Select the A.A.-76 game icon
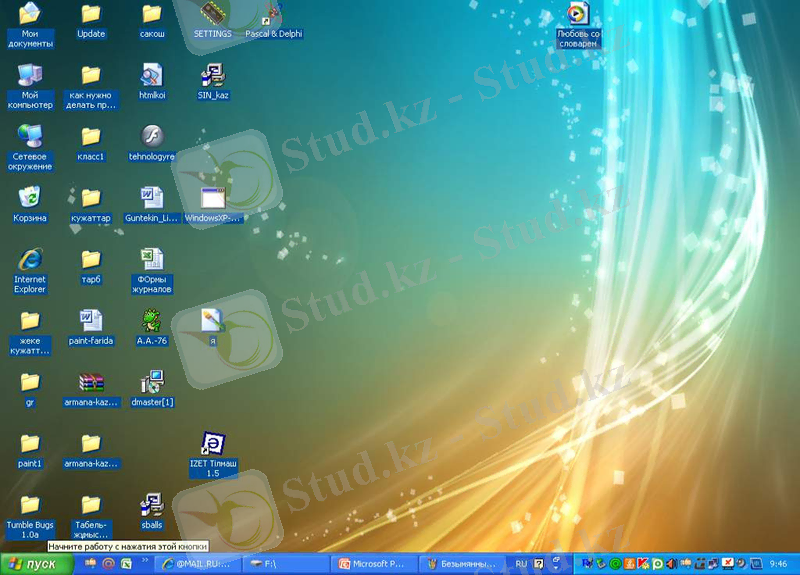Viewport: 800px width, 575px height. [151, 320]
